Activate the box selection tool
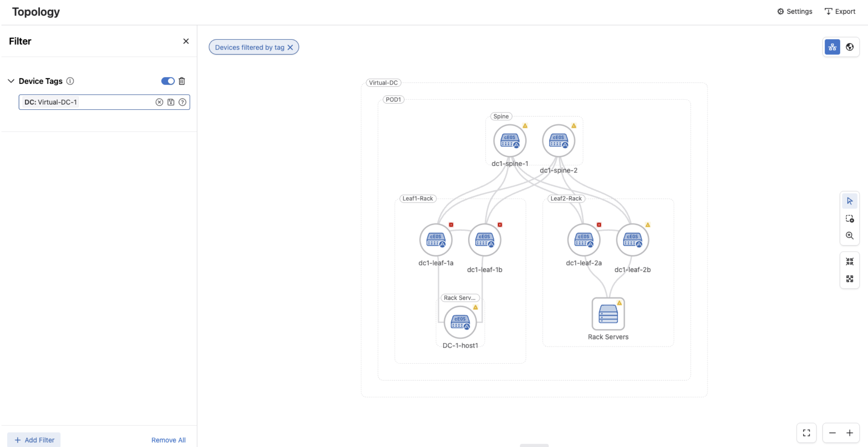 (850, 218)
